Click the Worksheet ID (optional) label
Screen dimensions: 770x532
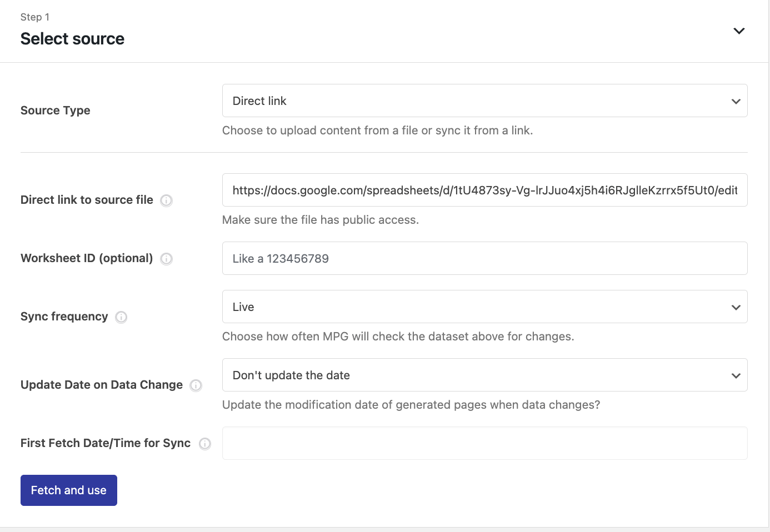coord(87,258)
